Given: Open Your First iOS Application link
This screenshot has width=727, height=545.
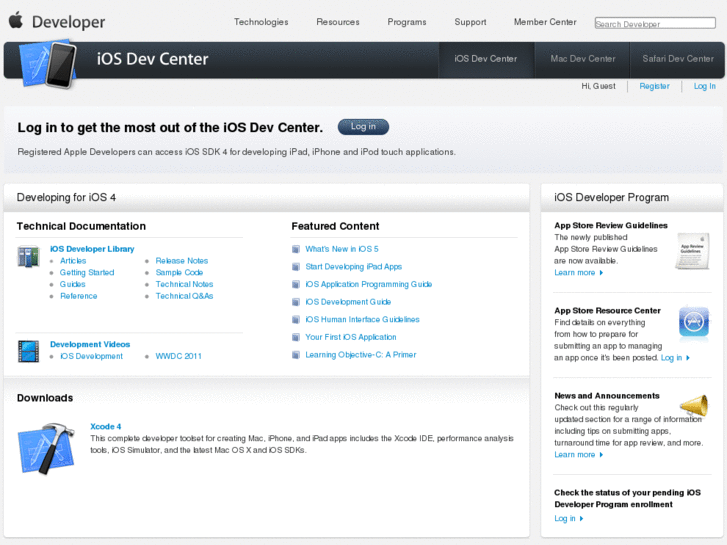Looking at the screenshot, I should [x=351, y=337].
